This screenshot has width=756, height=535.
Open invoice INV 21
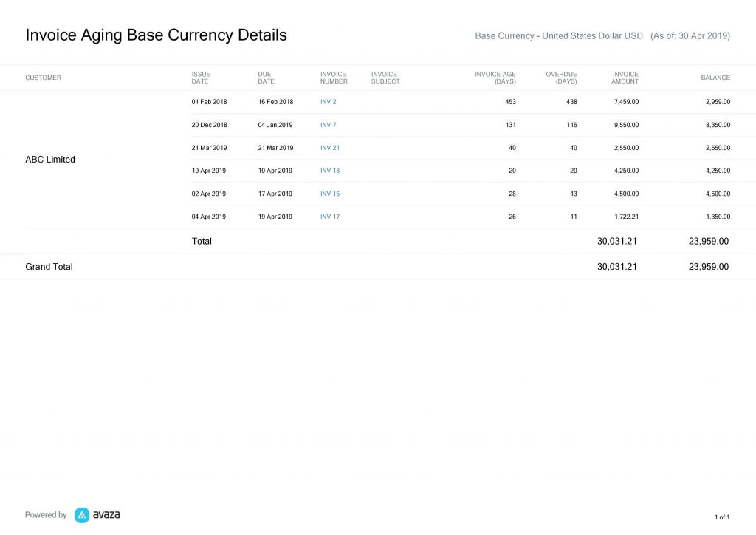pos(329,148)
